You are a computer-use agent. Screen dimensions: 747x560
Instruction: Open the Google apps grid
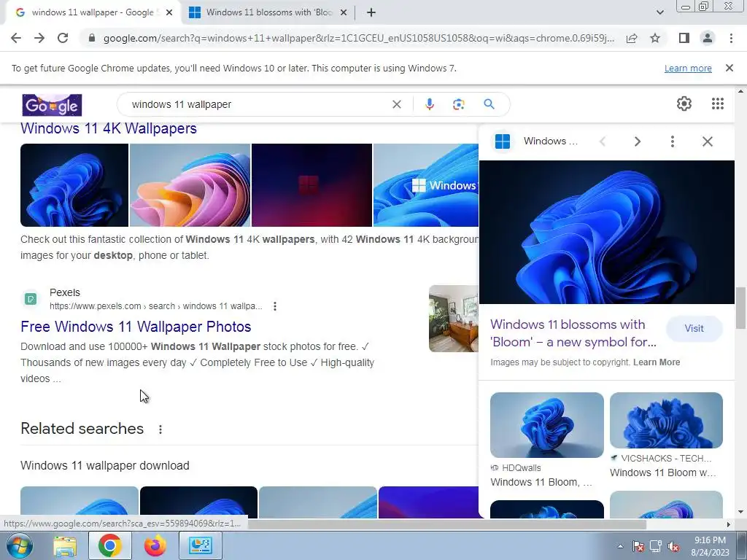point(718,104)
